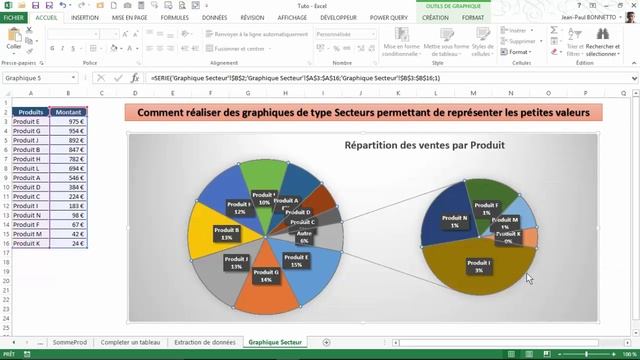Screen dimensions: 640x360
Task: Toggle italic formatting (I)
Action: coord(62,49)
